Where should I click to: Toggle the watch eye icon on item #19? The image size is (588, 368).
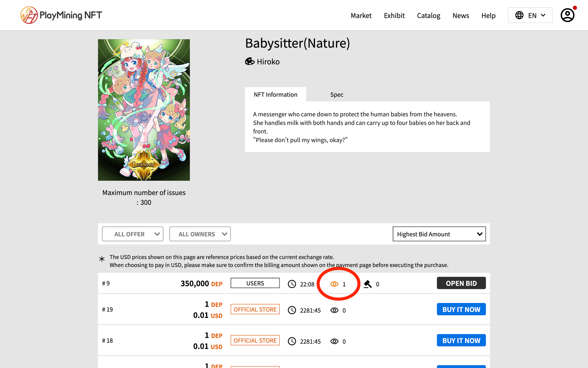(334, 310)
